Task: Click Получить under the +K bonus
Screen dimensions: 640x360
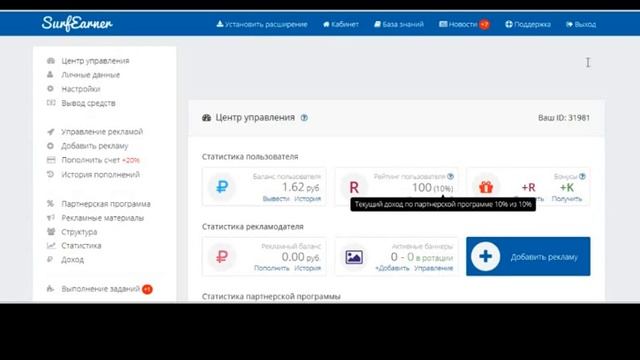Action: [x=567, y=198]
